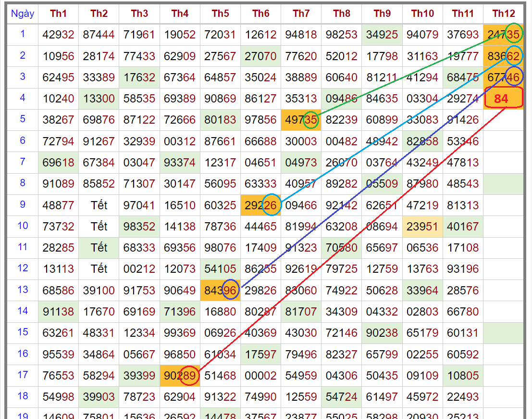Open day 13 link in Ngày column
This screenshot has height=419, width=532.
pos(23,289)
